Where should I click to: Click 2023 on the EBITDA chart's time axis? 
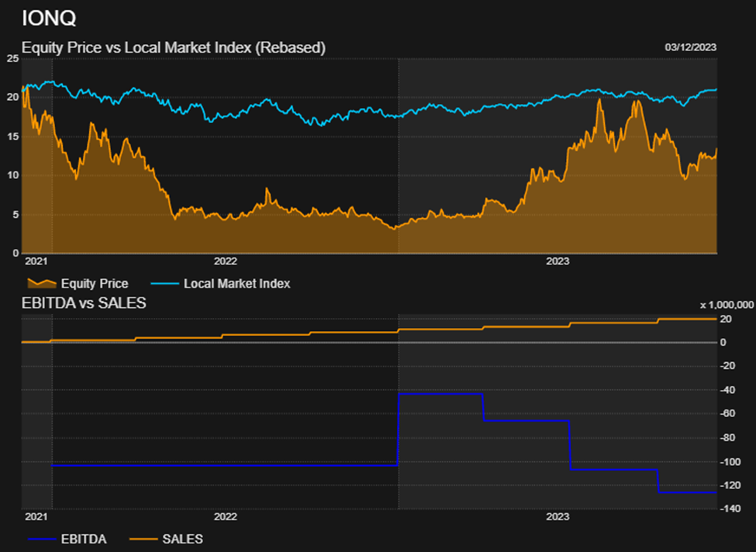(x=558, y=517)
